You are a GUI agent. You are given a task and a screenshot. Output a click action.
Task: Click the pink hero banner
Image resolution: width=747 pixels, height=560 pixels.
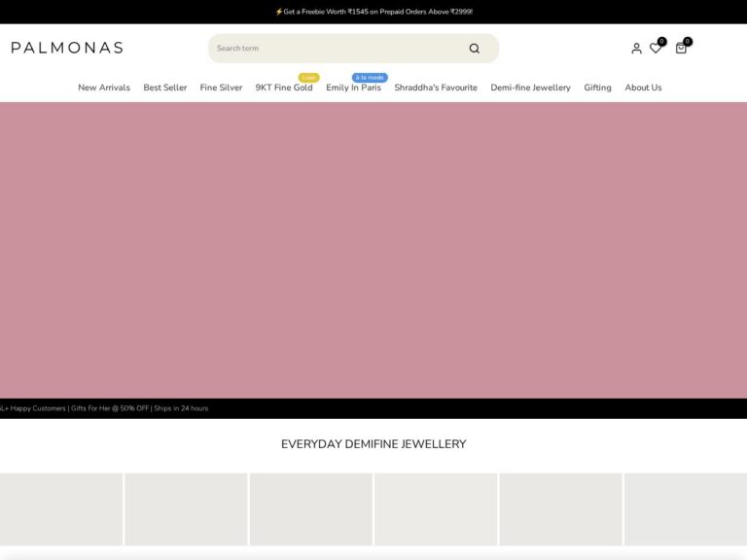(x=373, y=250)
